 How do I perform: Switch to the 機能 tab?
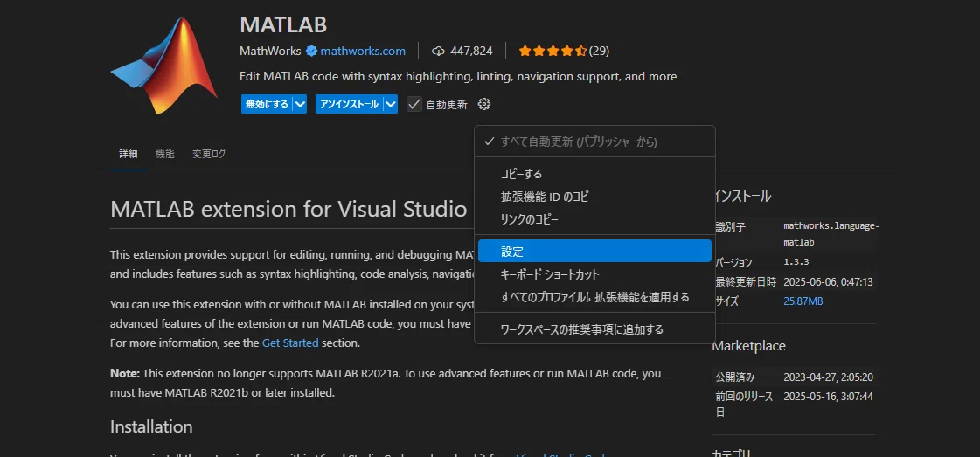pyautogui.click(x=165, y=154)
